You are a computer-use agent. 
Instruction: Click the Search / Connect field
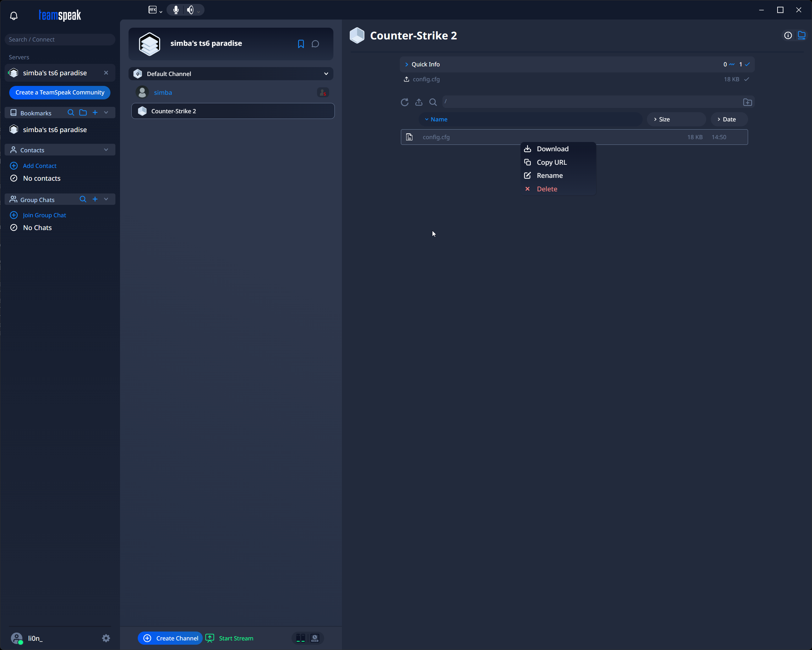(60, 39)
